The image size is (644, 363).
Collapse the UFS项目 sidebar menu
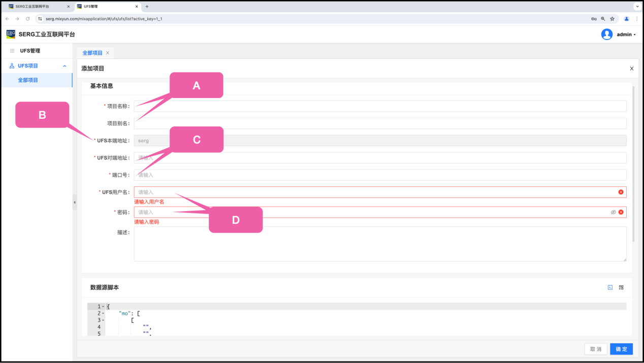click(65, 66)
